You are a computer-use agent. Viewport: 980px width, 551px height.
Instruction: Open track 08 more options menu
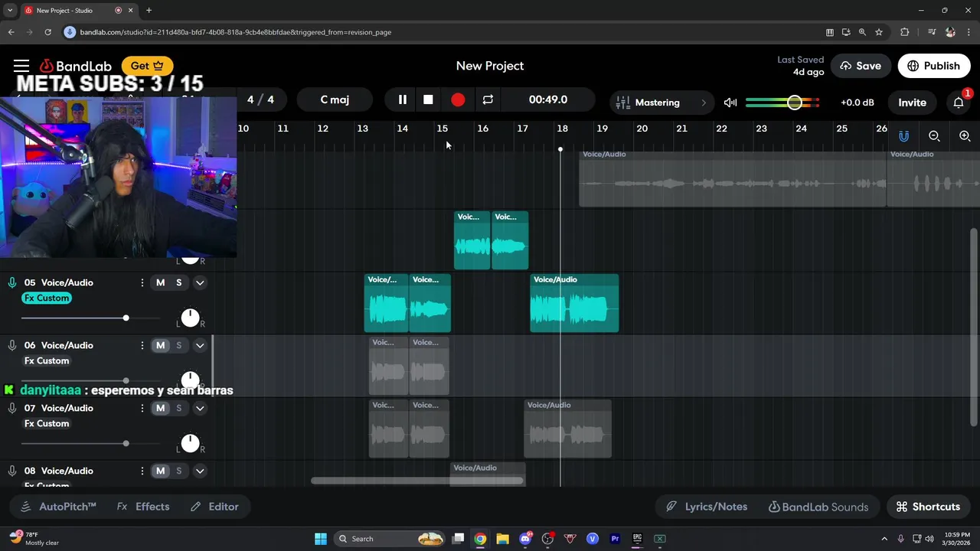[142, 471]
